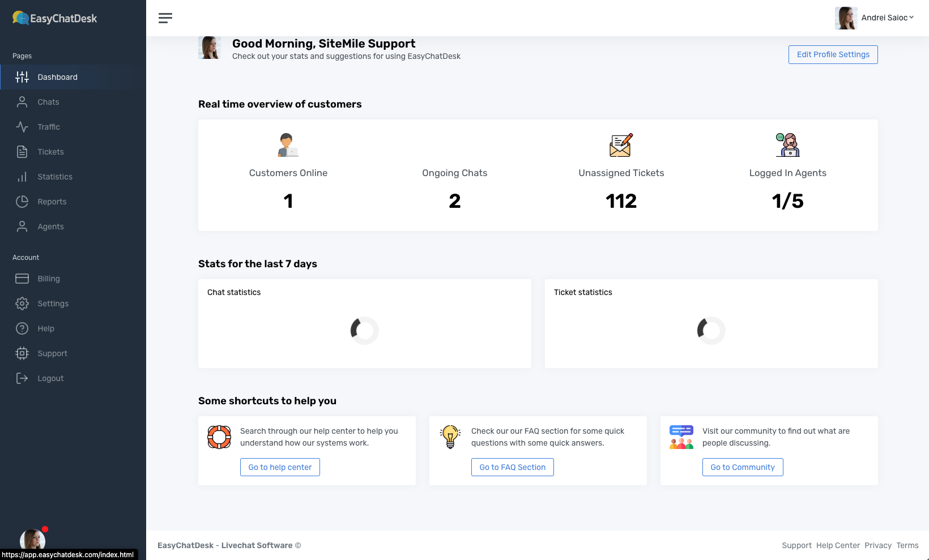Click the Traffic activity icon
Screen dimensions: 929x560
coord(22,127)
